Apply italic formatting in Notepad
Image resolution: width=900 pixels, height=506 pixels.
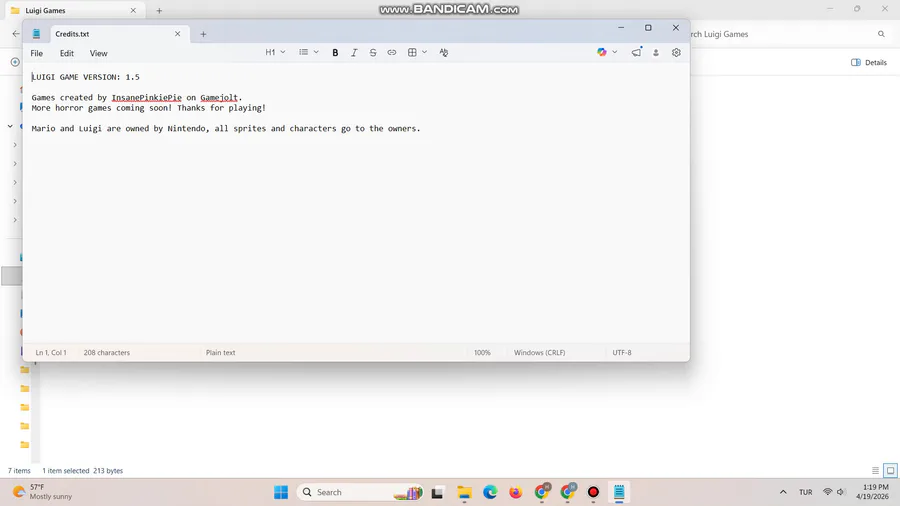[354, 53]
